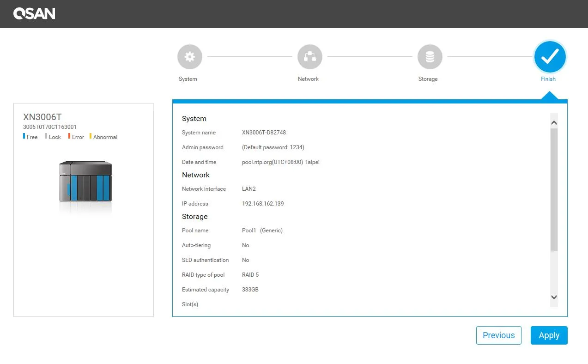Click the XN3006T model title
This screenshot has height=364, width=588.
(x=42, y=117)
